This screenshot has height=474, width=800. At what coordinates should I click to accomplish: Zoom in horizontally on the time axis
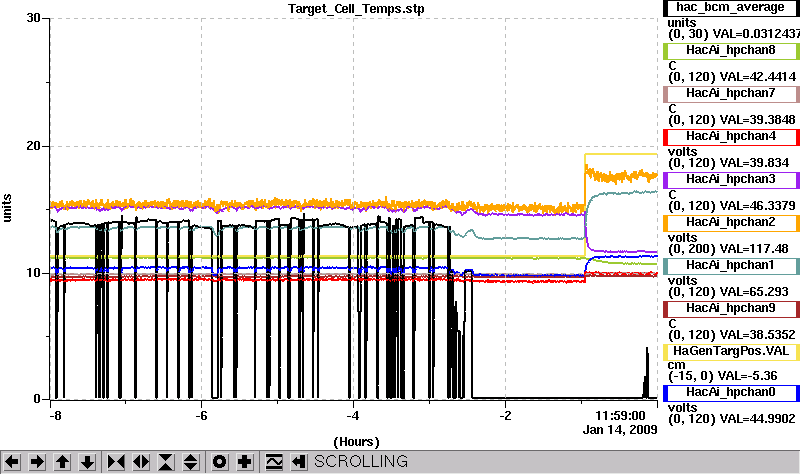coord(116,462)
